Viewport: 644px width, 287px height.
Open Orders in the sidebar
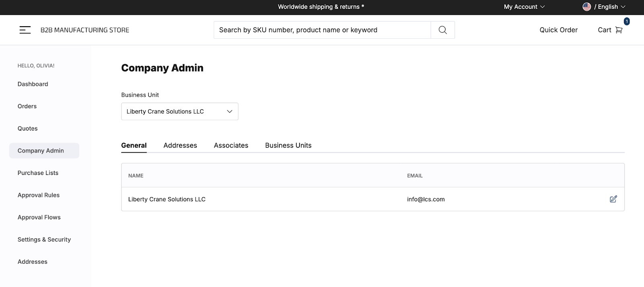(27, 106)
